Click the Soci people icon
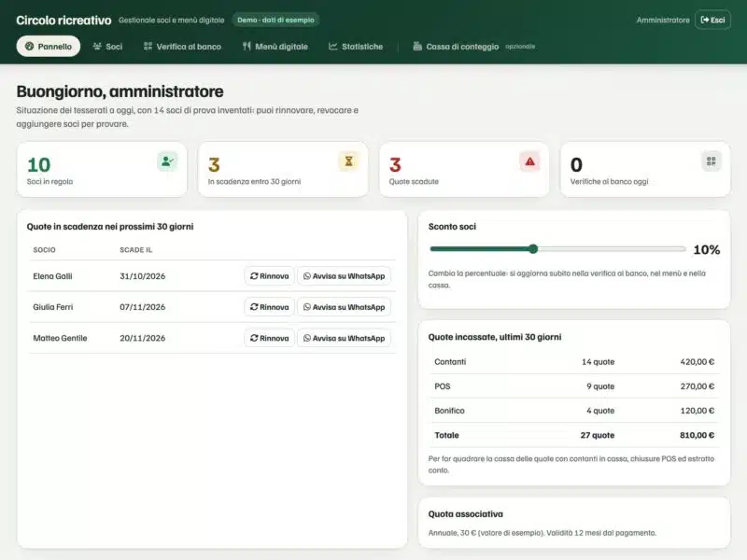The height and width of the screenshot is (560, 747). point(97,46)
